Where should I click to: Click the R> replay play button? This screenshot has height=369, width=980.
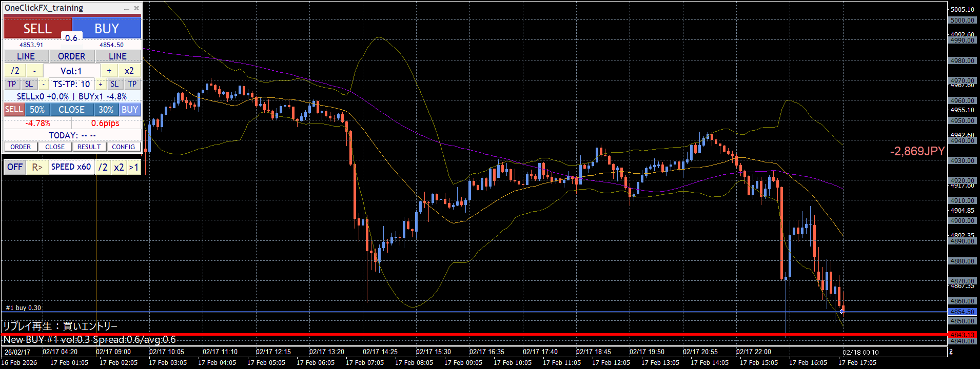pos(37,167)
